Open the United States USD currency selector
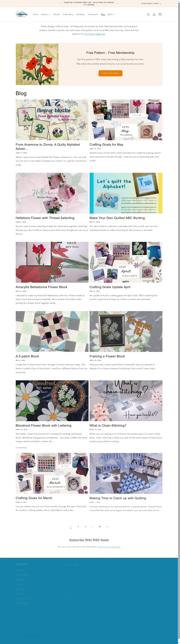 [151, 3]
